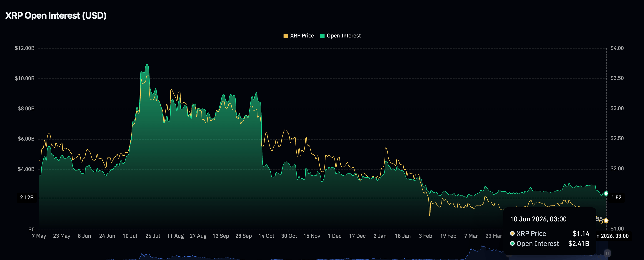The height and width of the screenshot is (260, 644).
Task: Click the 28 Sep date label
Action: (244, 236)
